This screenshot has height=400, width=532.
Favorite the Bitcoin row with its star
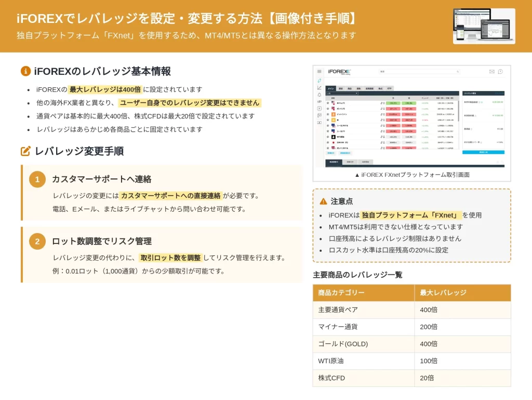tap(328, 114)
